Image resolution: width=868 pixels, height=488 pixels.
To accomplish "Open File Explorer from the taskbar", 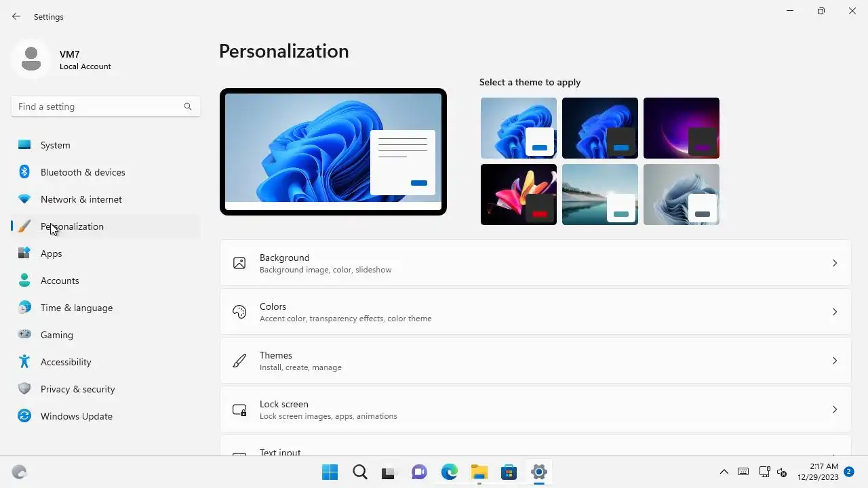I will 479,472.
